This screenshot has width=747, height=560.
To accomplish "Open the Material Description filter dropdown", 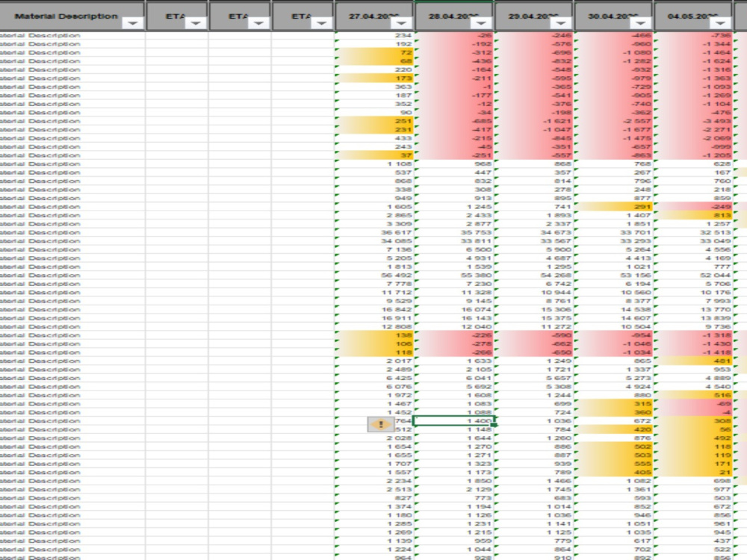I will [x=132, y=23].
